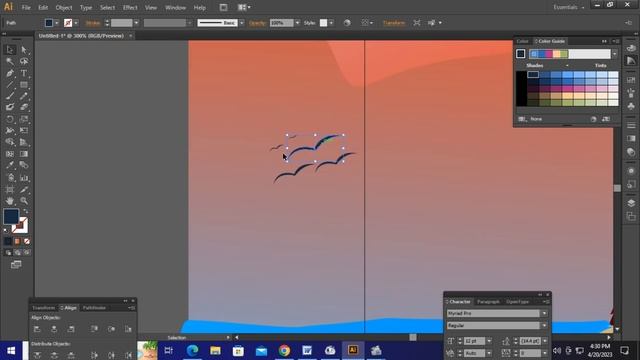Select the Symbol Sprayer tool

10,178
